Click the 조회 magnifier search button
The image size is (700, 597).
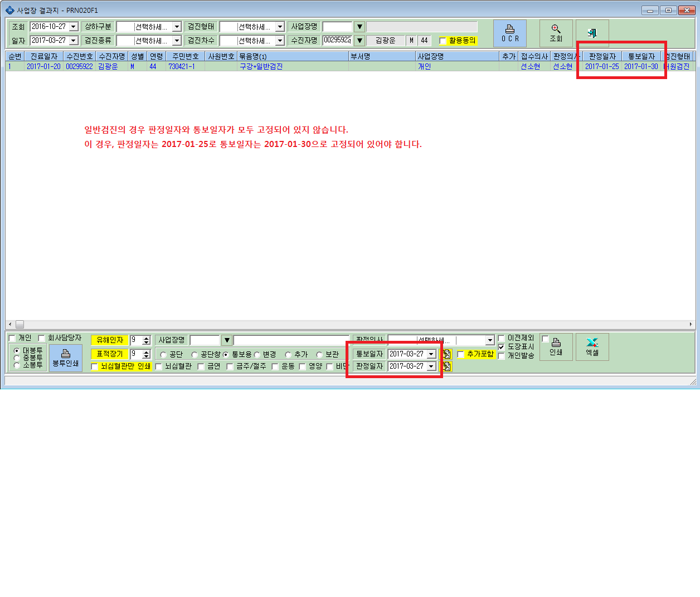point(556,33)
